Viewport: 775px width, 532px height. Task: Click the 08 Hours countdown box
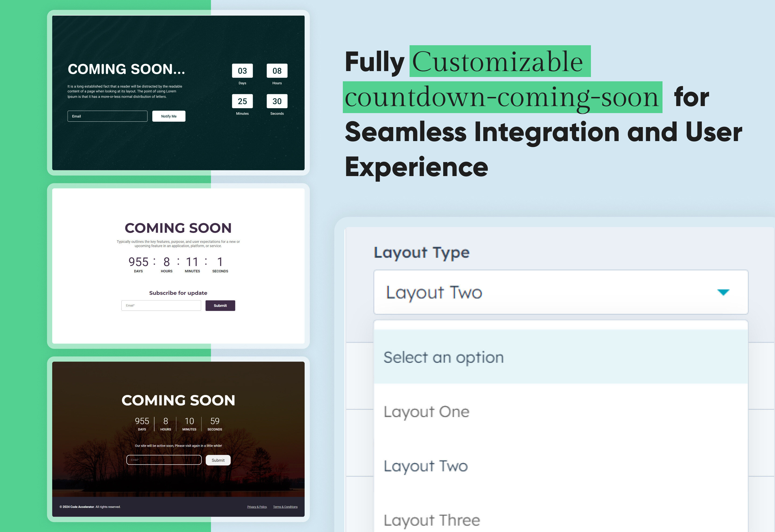pos(277,71)
